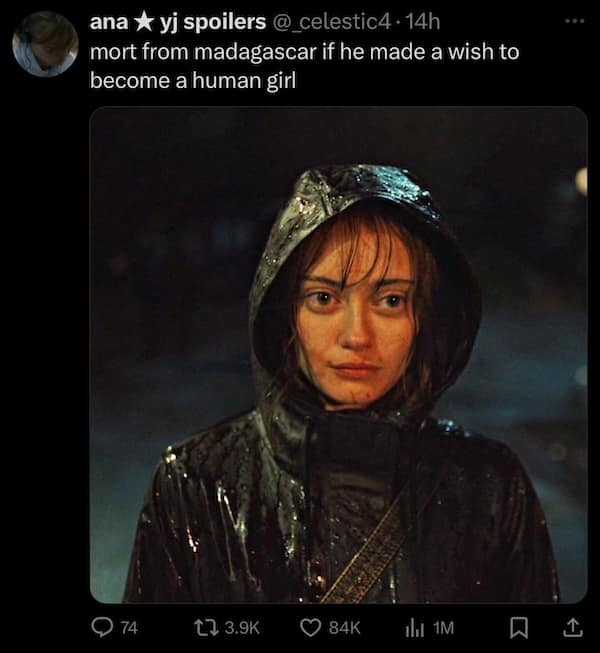Click the 74 replies count
The height and width of the screenshot is (653, 600).
pyautogui.click(x=129, y=628)
